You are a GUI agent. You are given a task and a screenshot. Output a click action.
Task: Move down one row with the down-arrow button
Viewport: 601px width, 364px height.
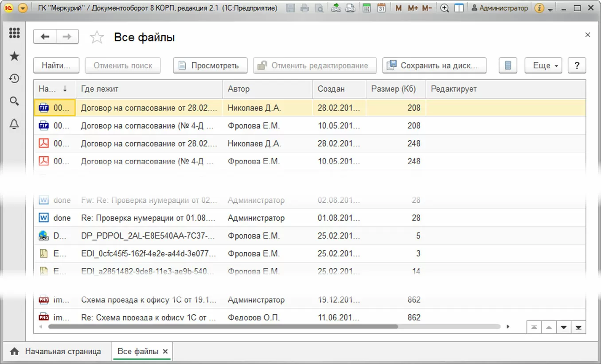tap(563, 327)
